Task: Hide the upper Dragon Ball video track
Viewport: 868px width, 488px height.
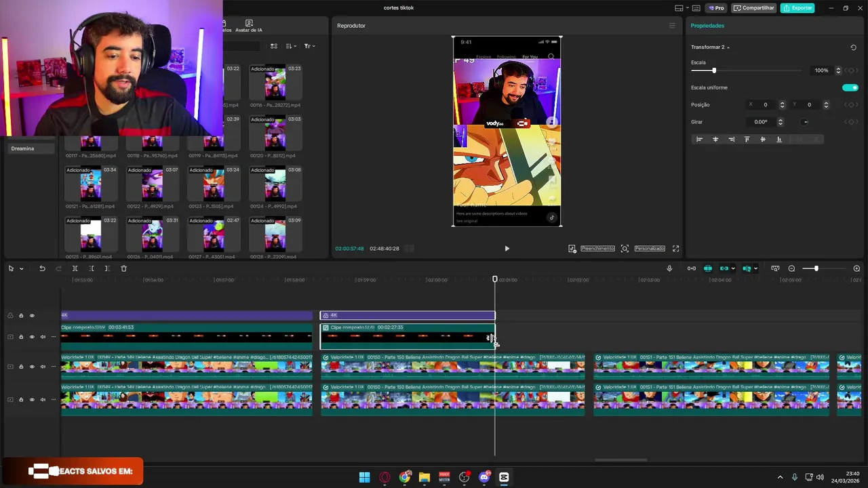Action: (x=31, y=367)
